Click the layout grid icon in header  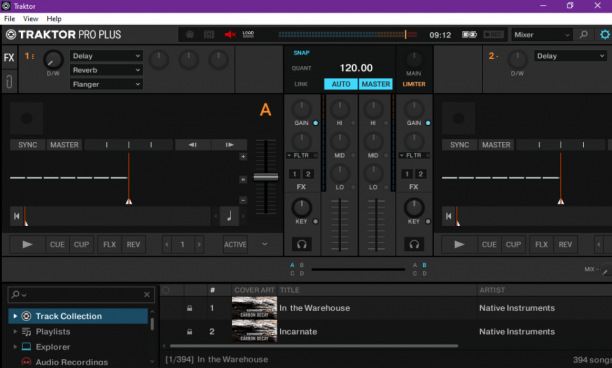coord(209,35)
